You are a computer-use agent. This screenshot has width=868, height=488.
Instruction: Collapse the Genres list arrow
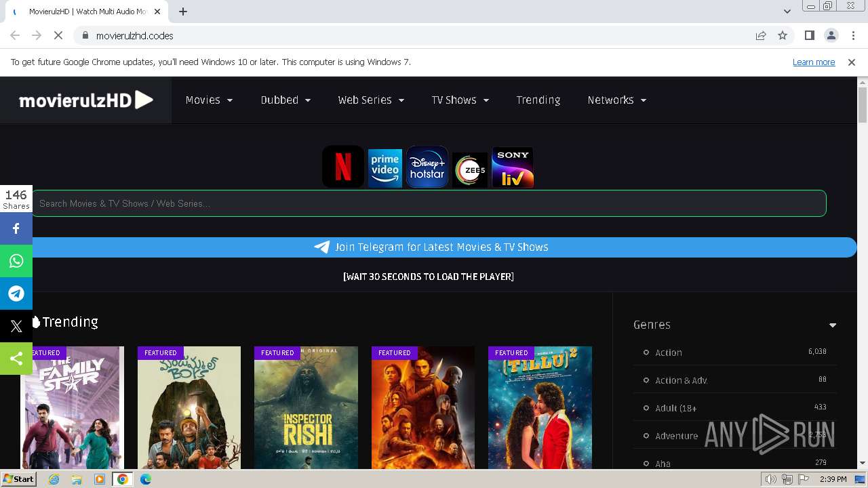pos(833,325)
